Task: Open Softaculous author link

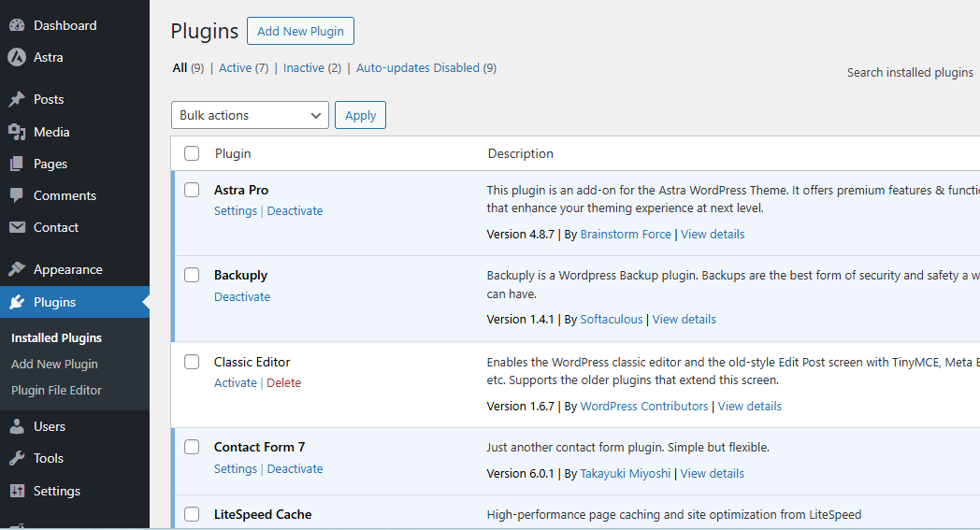Action: [612, 320]
